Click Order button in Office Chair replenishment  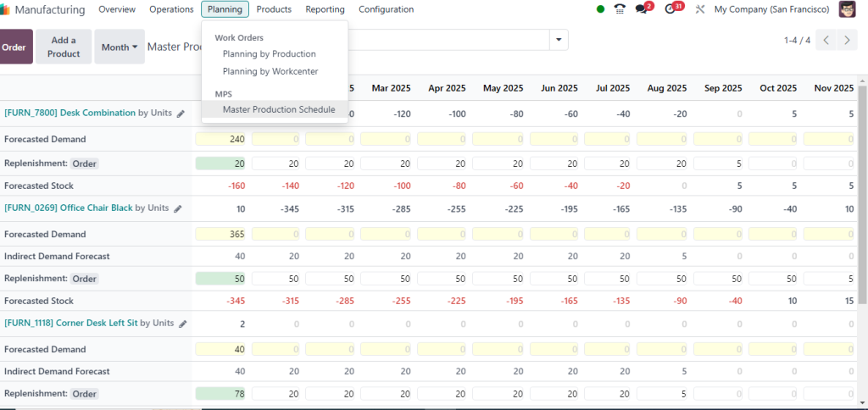coord(85,279)
